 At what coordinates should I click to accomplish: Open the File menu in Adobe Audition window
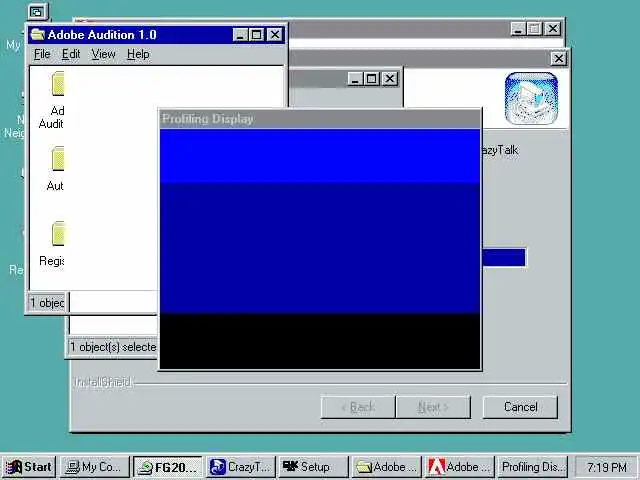[42, 54]
